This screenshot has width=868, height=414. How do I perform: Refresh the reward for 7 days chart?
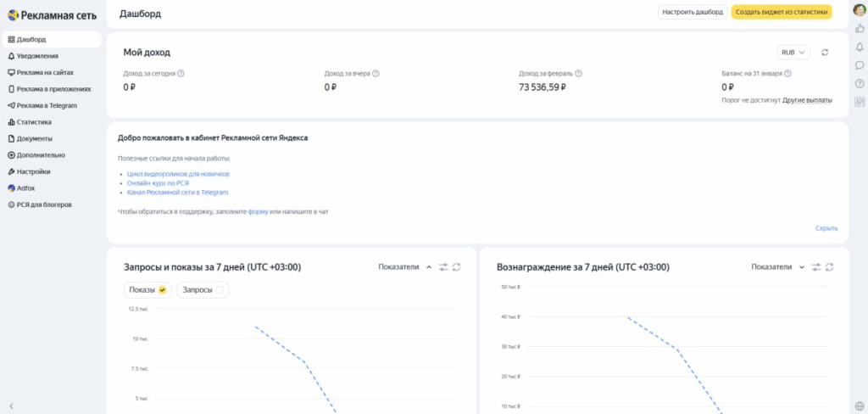click(830, 267)
